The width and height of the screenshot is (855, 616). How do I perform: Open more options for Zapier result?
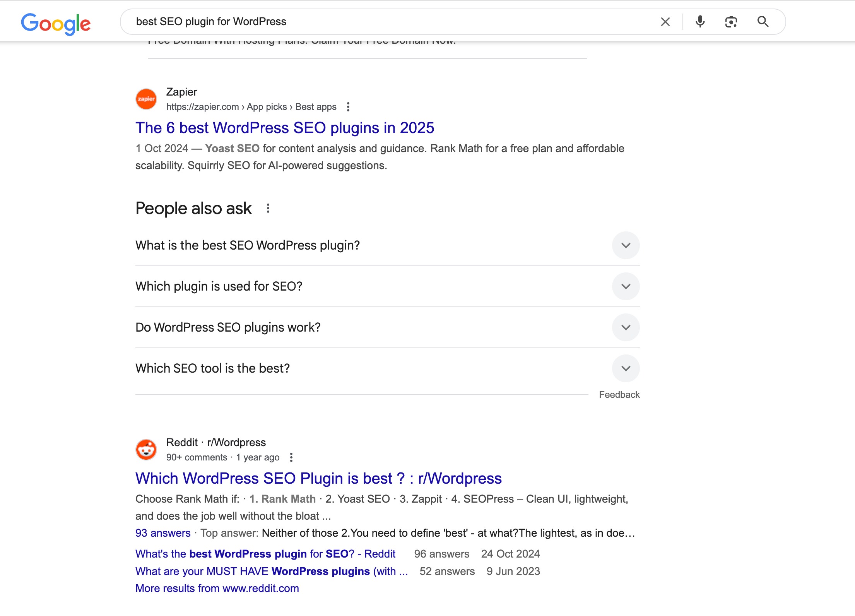[x=348, y=107]
